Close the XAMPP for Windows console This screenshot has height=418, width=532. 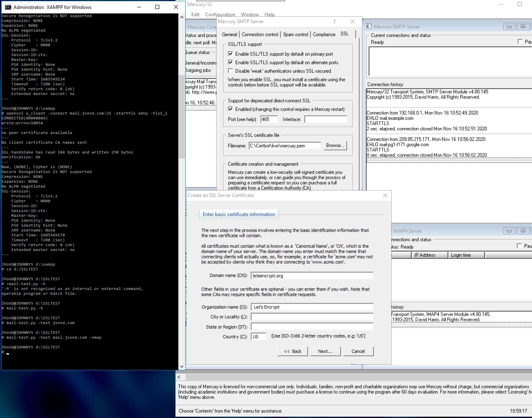[x=176, y=7]
